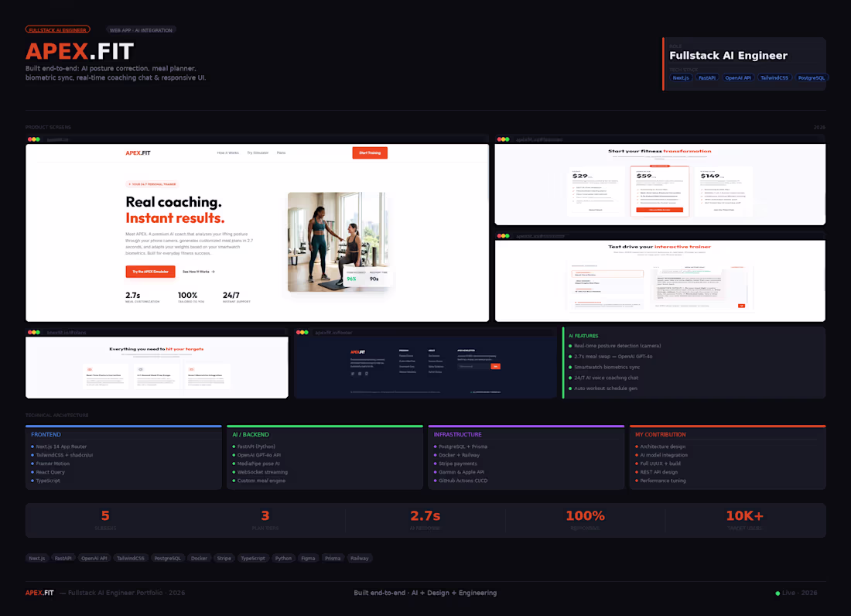
Task: Follow the 'See How It Works' arrow link
Action: [199, 272]
